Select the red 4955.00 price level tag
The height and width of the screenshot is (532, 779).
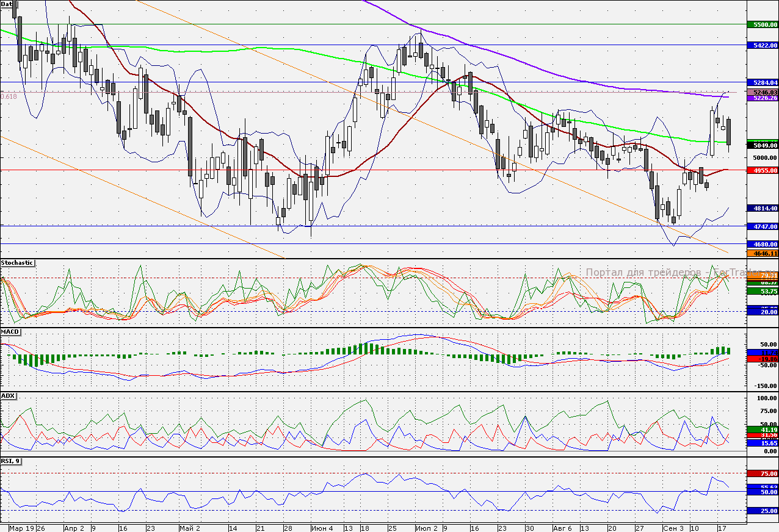tap(763, 170)
